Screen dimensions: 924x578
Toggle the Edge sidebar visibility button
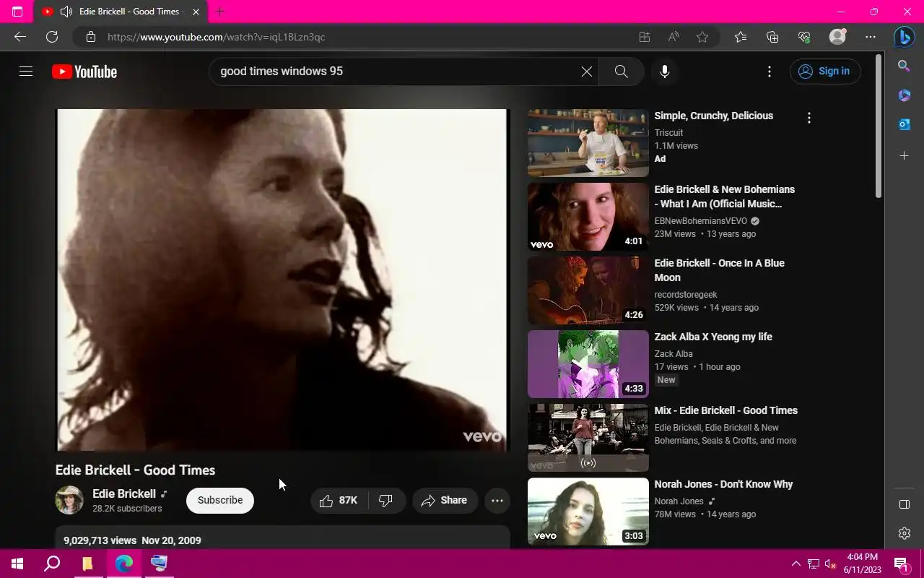click(904, 504)
